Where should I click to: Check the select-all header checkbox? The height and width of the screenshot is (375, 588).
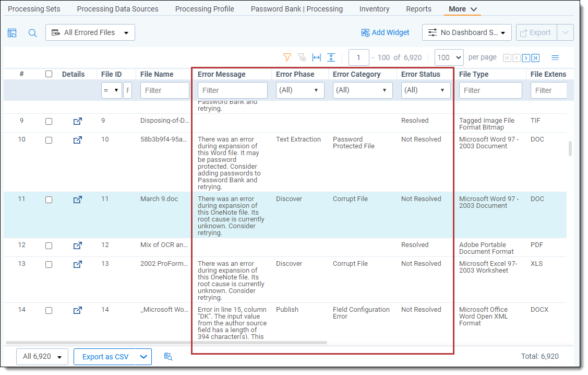coord(49,74)
